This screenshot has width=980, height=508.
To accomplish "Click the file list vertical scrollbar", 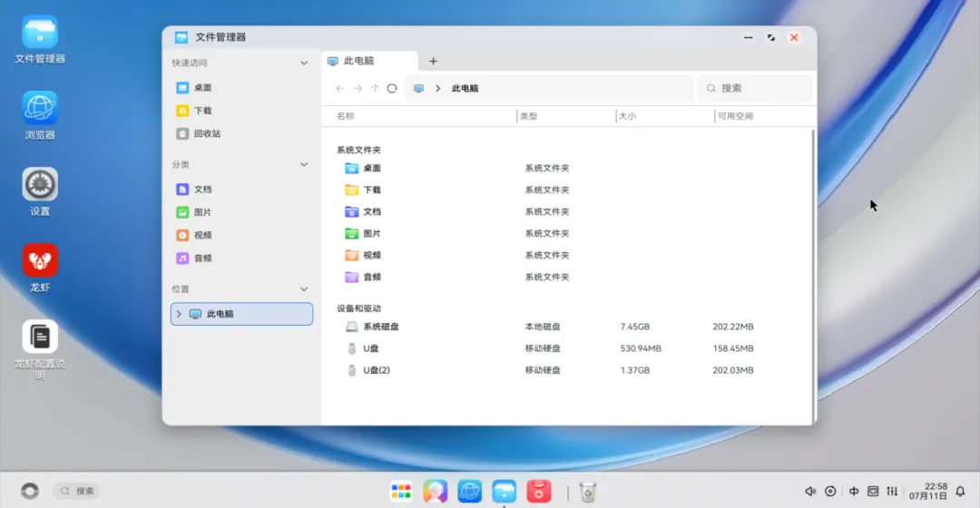I will point(813,276).
